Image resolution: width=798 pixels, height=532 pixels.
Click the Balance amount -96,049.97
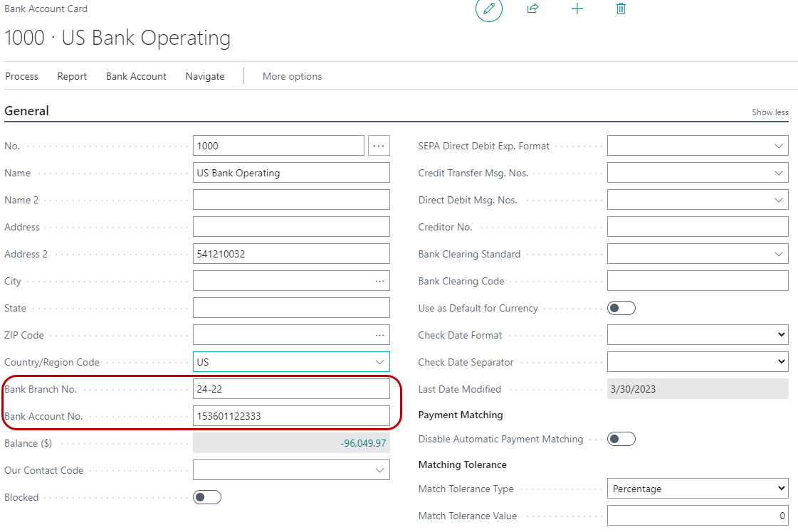[363, 443]
